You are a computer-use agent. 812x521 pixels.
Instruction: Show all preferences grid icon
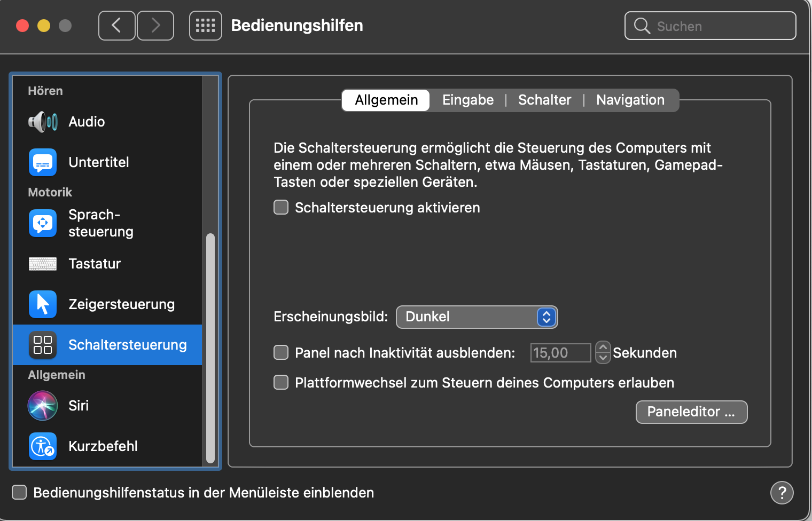(x=206, y=26)
